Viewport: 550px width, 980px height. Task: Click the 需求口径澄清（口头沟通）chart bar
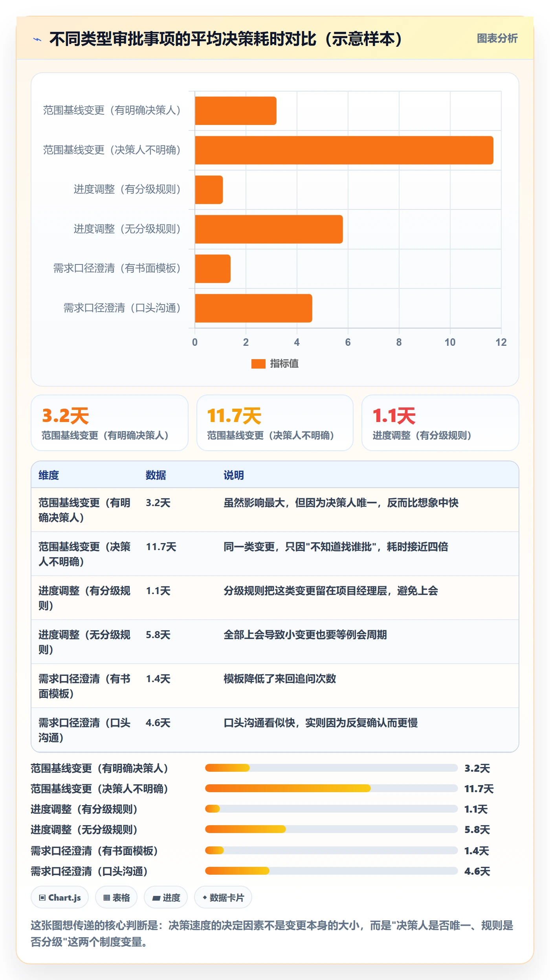click(254, 308)
